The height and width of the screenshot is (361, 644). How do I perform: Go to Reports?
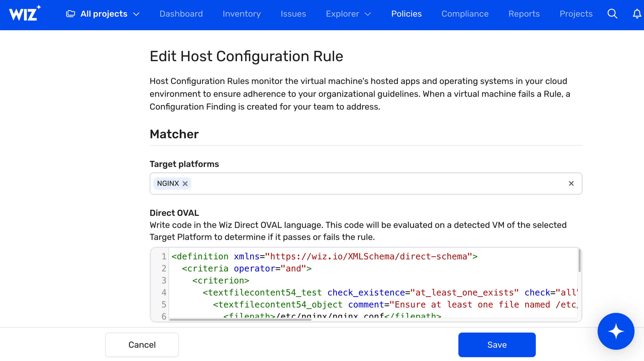click(524, 14)
